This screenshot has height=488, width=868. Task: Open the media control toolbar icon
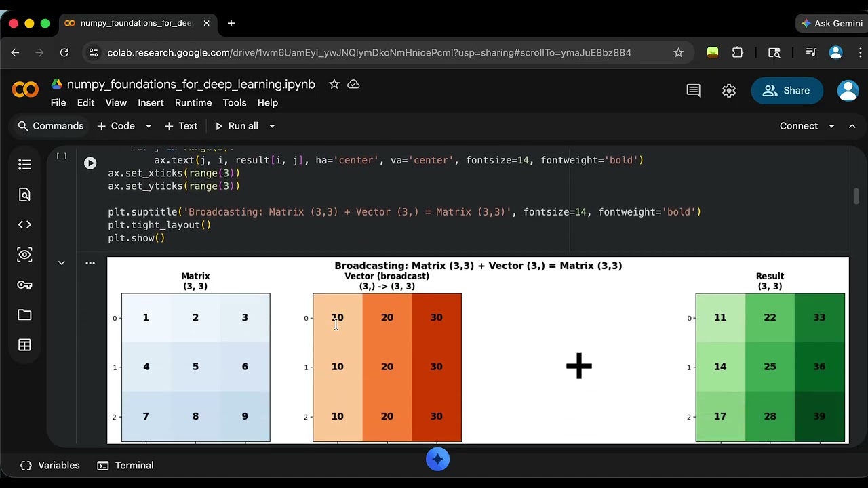pos(811,52)
